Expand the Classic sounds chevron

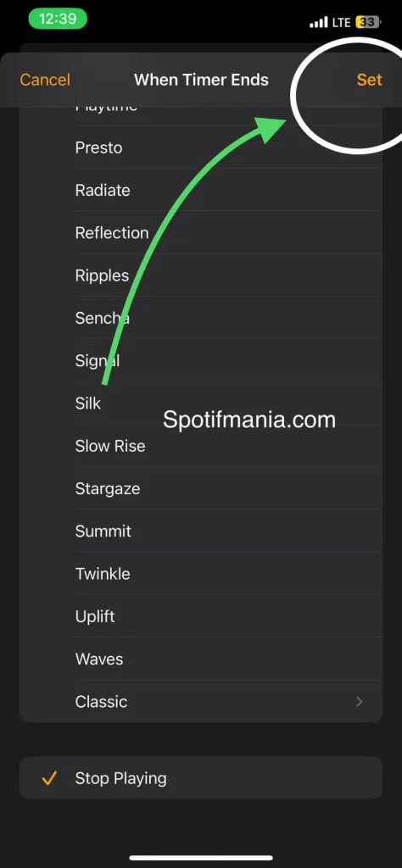pos(360,701)
